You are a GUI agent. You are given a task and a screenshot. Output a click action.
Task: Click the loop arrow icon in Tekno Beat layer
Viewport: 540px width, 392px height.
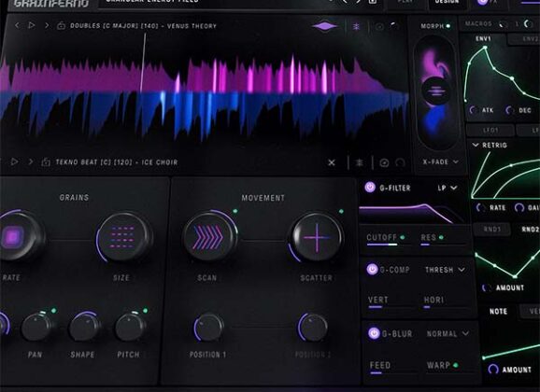[400, 162]
